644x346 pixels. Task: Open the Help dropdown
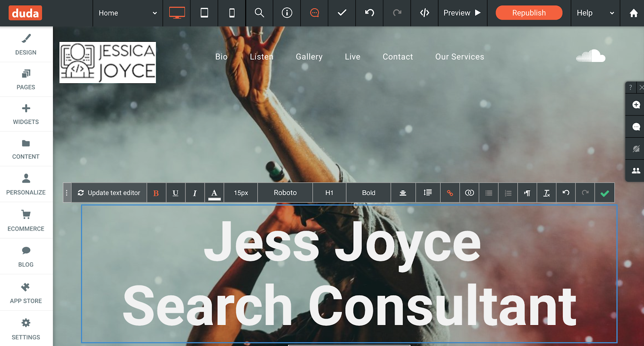click(x=595, y=13)
